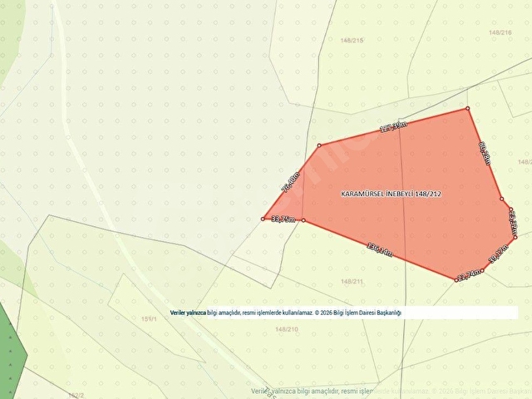
Task: Click the 80,29m edge length label
Action: [x=485, y=154]
